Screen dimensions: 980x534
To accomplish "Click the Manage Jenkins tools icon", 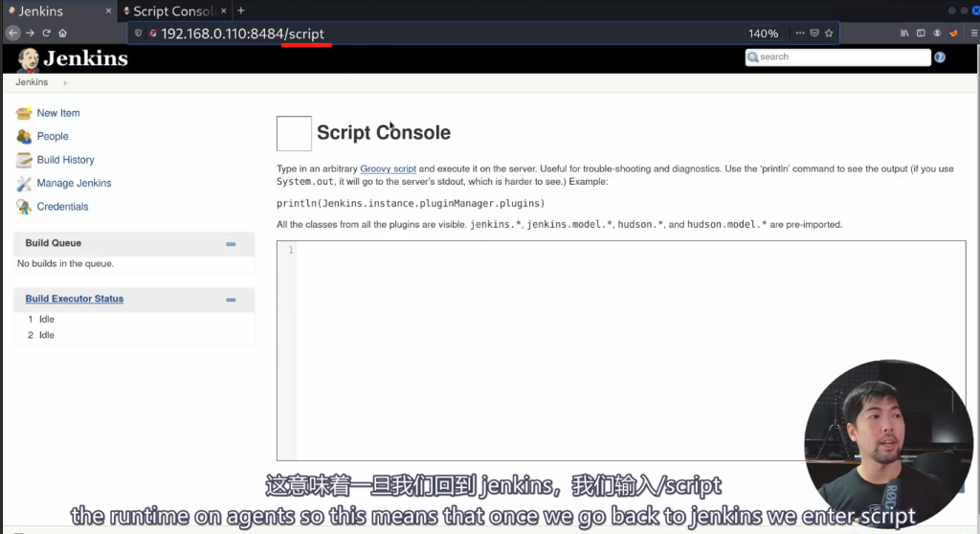I will click(24, 183).
